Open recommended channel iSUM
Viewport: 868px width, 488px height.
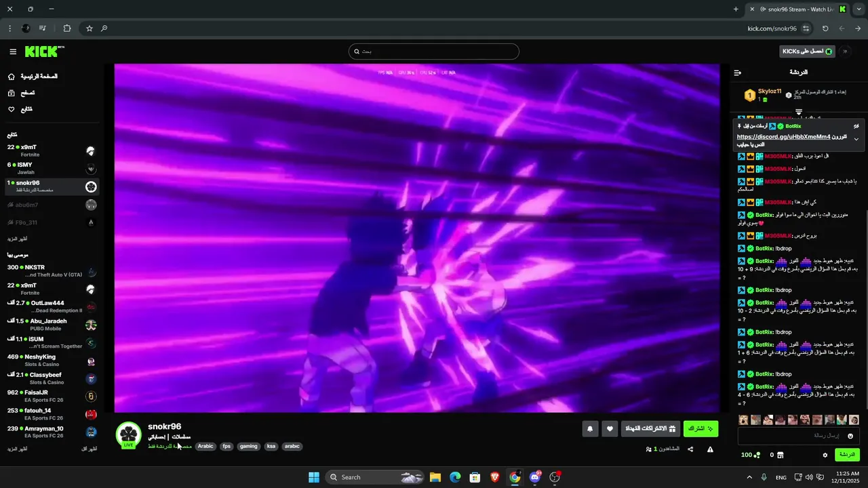click(52, 342)
